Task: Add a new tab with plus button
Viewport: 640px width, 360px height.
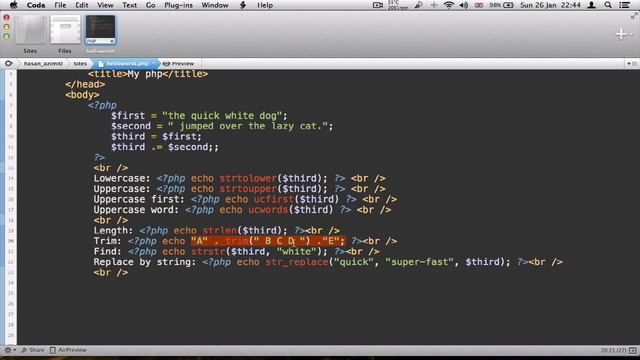Action: point(621,34)
